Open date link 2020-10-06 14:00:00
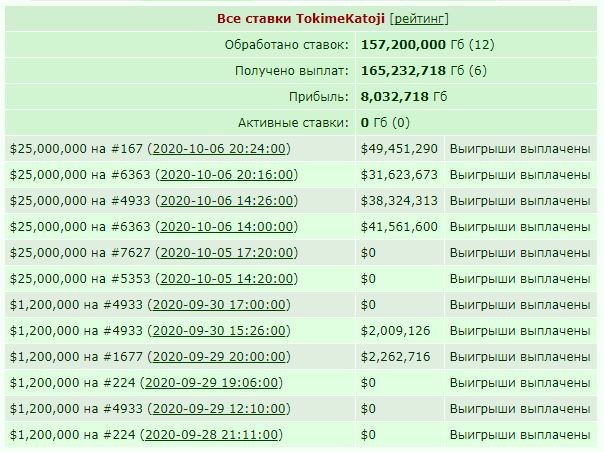 (226, 227)
